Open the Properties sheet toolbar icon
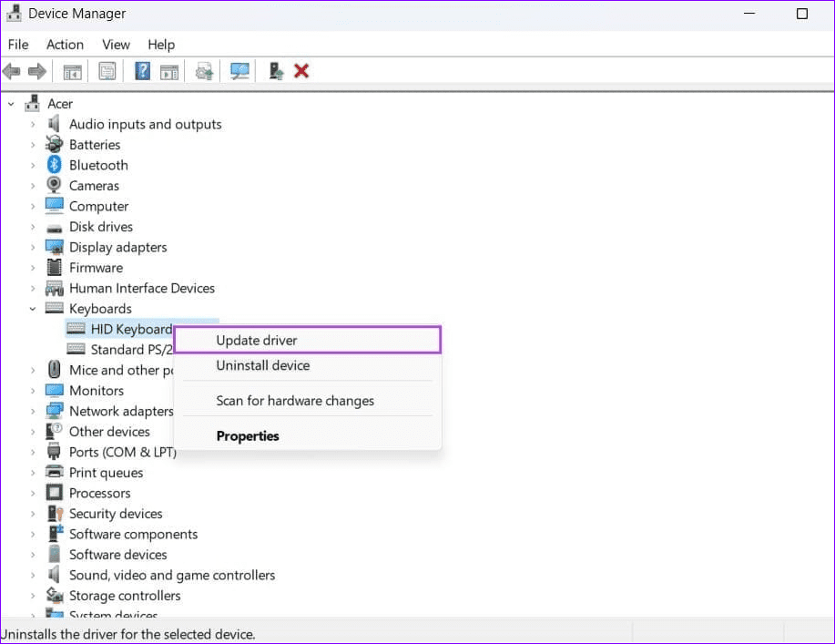Screen dimensions: 835x644 pyautogui.click(x=107, y=71)
